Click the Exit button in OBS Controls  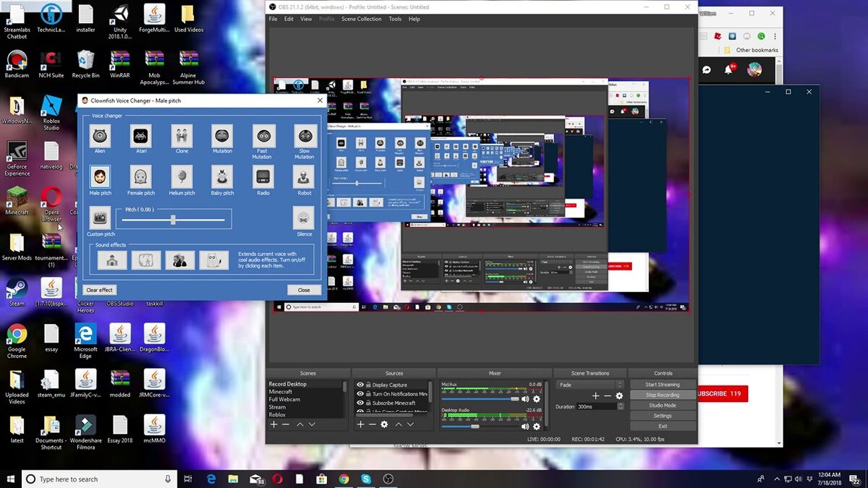[x=663, y=426]
